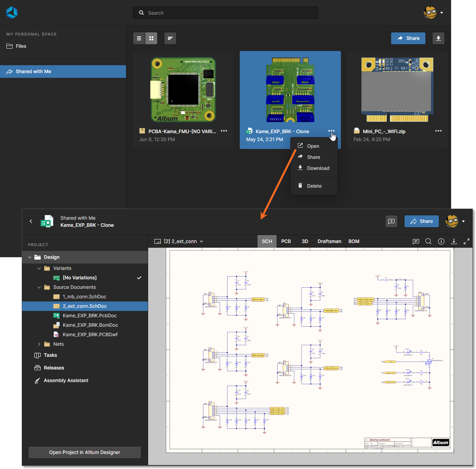Switch to list view layout
The width and height of the screenshot is (476, 469).
139,38
